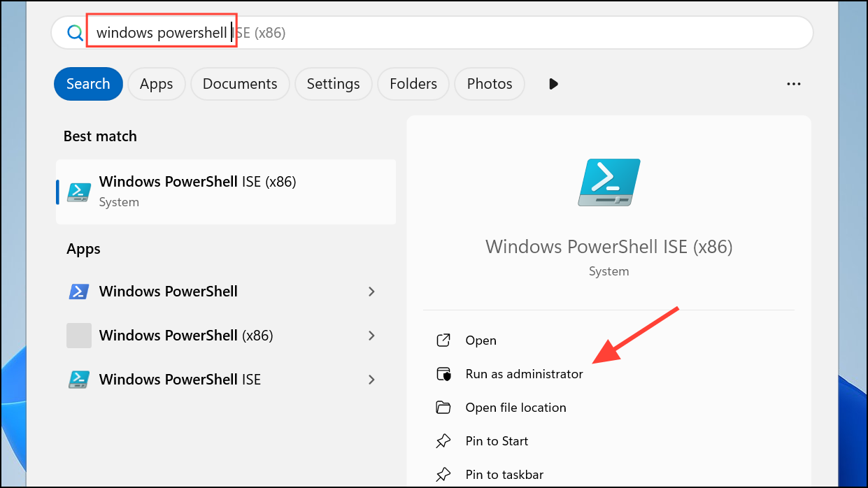Click the PowerShell ISE (x86) best match icon
The height and width of the screenshot is (488, 868).
click(x=79, y=192)
